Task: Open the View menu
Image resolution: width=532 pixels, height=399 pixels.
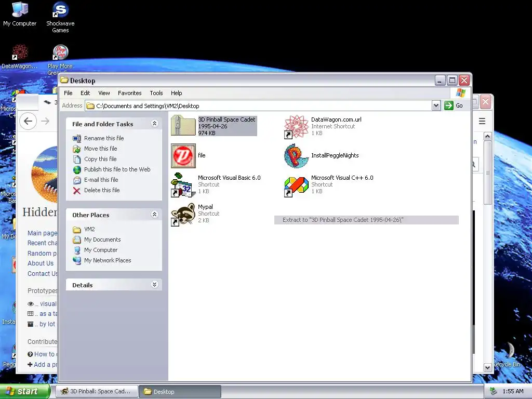Action: [x=104, y=93]
